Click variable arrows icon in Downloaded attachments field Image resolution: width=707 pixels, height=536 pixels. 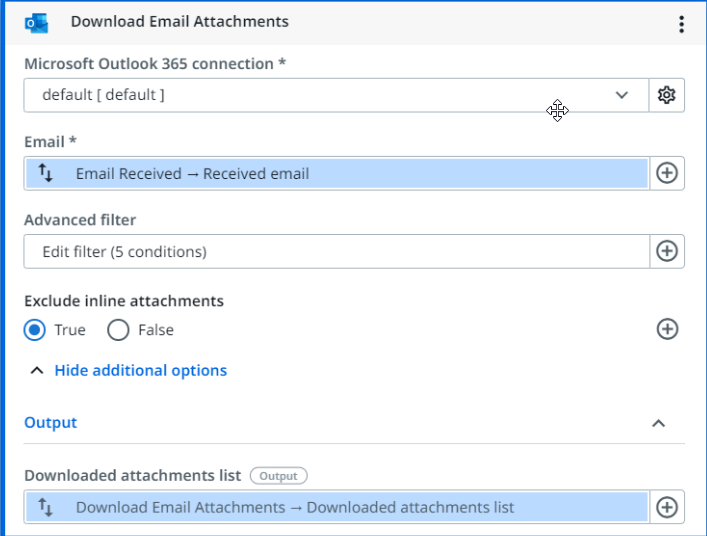[x=46, y=507]
